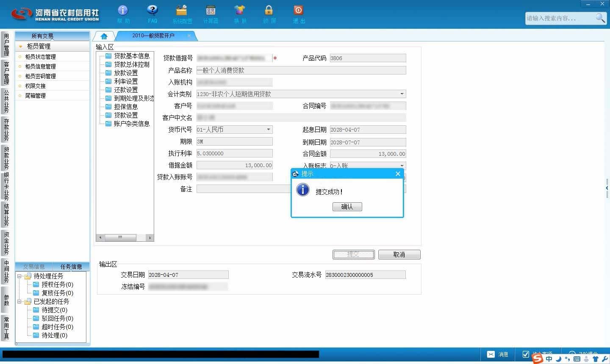The height and width of the screenshot is (364, 610).
Task: Open 会计类别 dropdown arrow
Action: click(402, 94)
